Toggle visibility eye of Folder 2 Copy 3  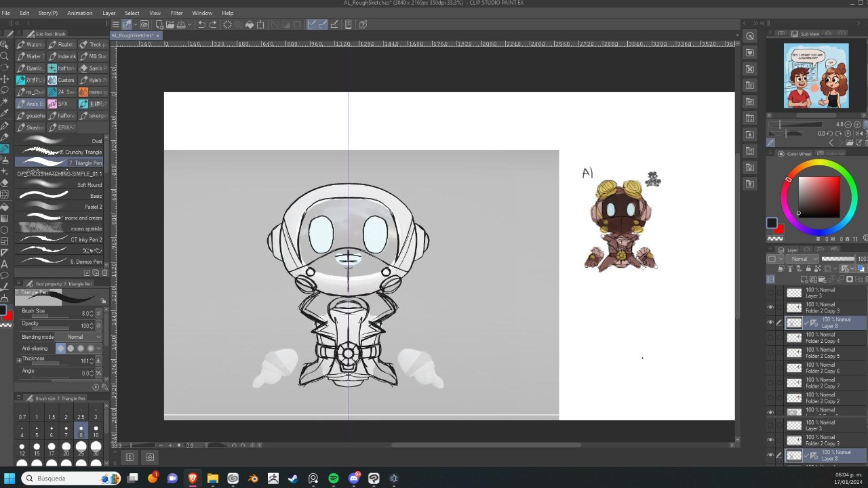[x=770, y=308]
